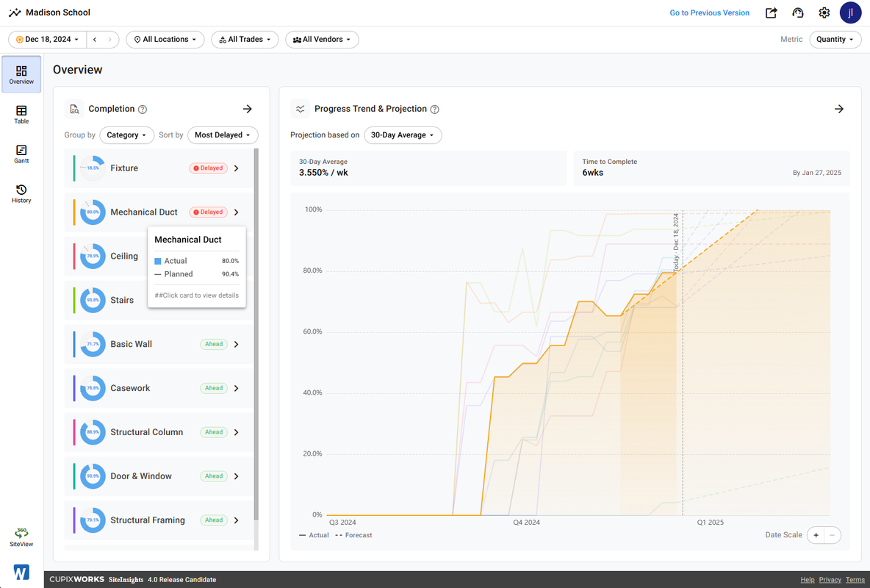Open Progress Trend panel details arrow
The width and height of the screenshot is (870, 588).
[839, 109]
